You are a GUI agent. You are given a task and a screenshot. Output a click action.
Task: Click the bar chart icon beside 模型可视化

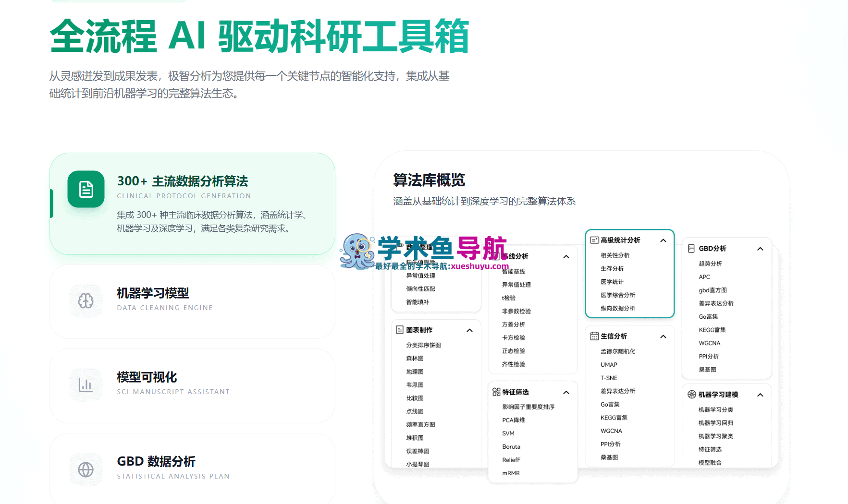click(x=86, y=385)
